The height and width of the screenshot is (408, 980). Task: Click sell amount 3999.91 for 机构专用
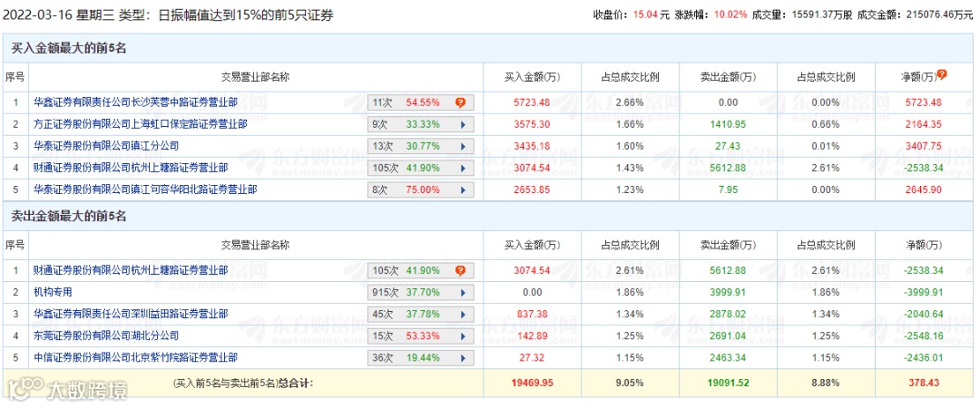pos(728,292)
